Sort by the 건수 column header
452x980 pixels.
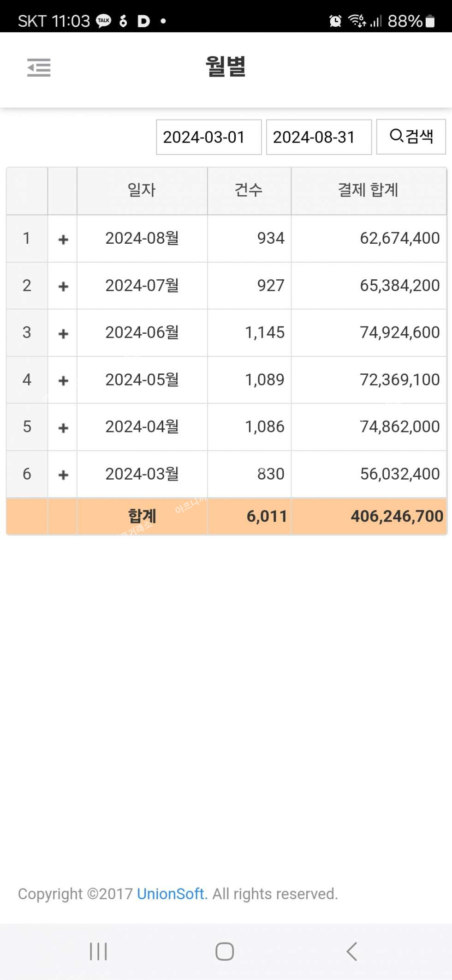(x=249, y=190)
